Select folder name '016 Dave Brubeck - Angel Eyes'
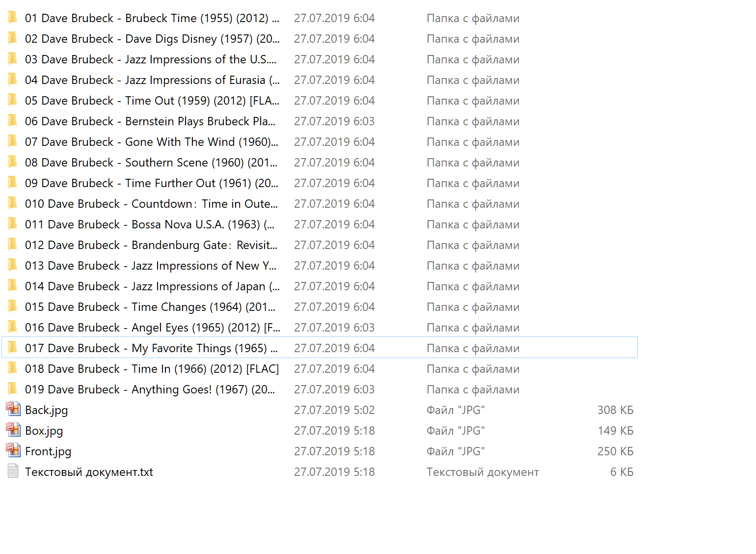The image size is (756, 554). coord(152,328)
